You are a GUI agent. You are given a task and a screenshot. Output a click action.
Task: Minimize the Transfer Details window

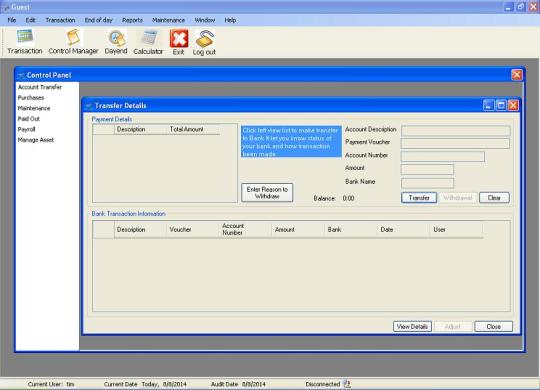pyautogui.click(x=489, y=105)
